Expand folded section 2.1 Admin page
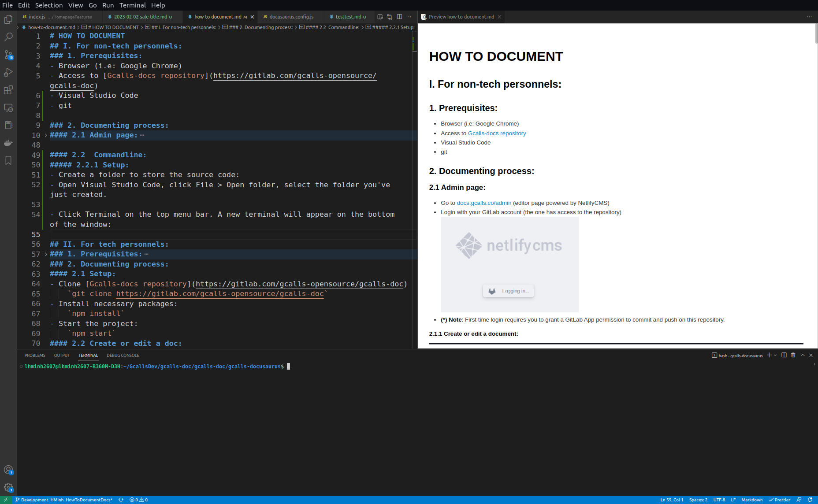The image size is (818, 504). (46, 135)
